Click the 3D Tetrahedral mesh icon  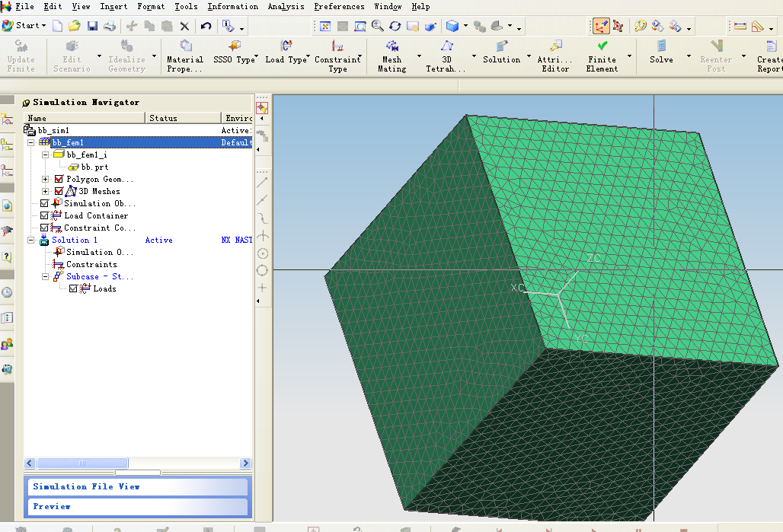pyautogui.click(x=446, y=52)
